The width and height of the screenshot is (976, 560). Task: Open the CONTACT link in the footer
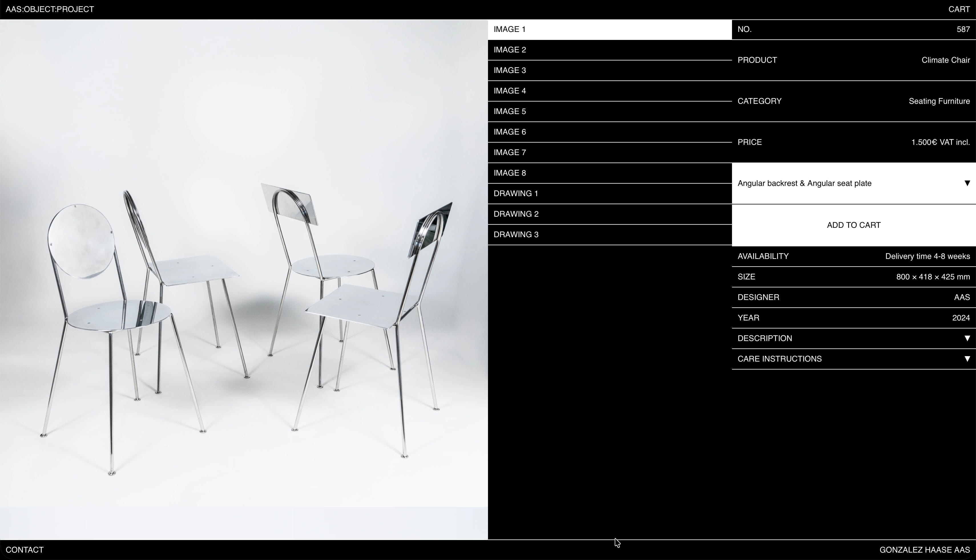(x=25, y=550)
